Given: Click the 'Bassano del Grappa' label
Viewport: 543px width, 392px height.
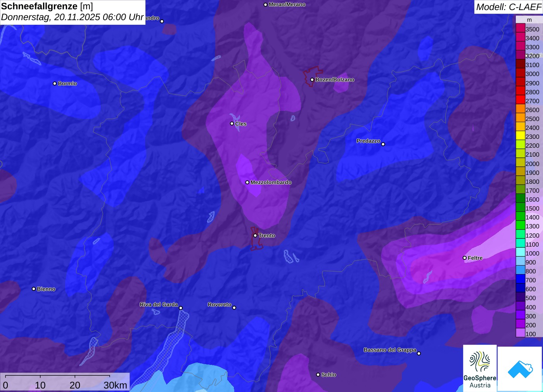Looking at the screenshot, I should 390,350.
